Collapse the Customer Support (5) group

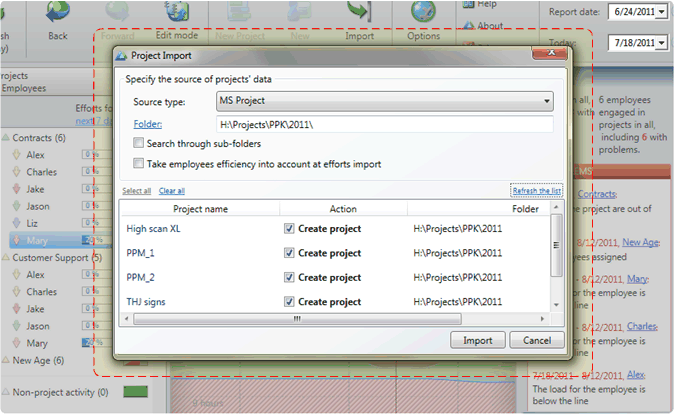[x=6, y=257]
